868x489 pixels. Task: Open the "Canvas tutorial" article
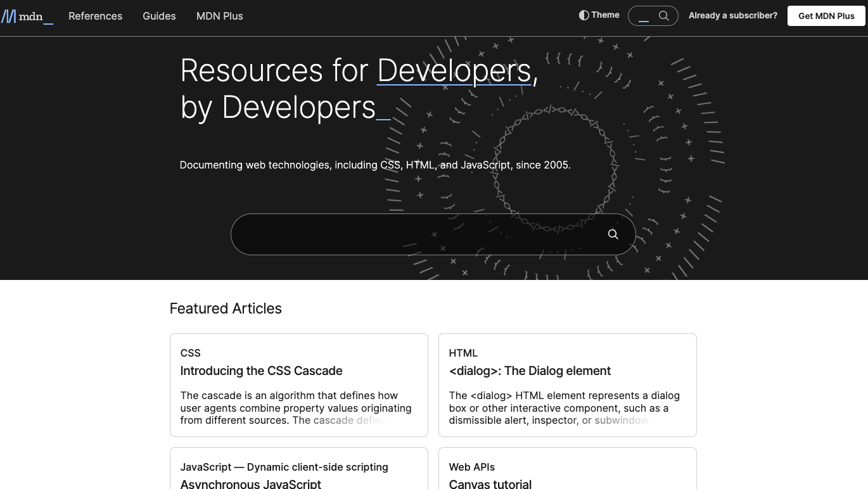click(x=490, y=483)
